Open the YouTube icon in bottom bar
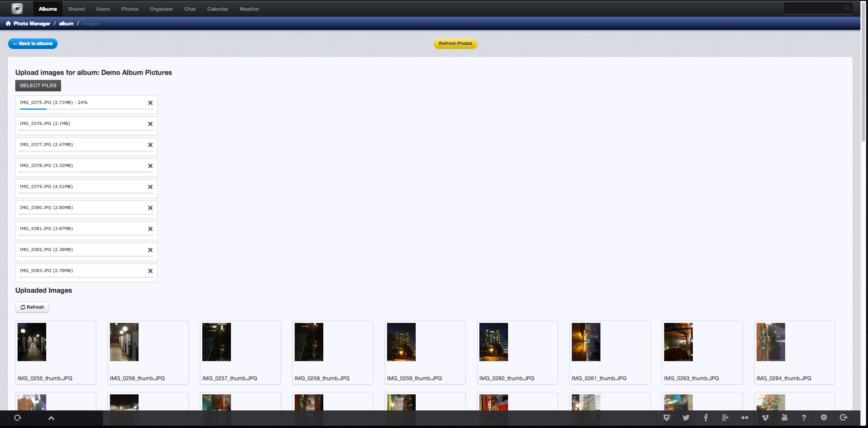This screenshot has height=428, width=868. coord(784,418)
